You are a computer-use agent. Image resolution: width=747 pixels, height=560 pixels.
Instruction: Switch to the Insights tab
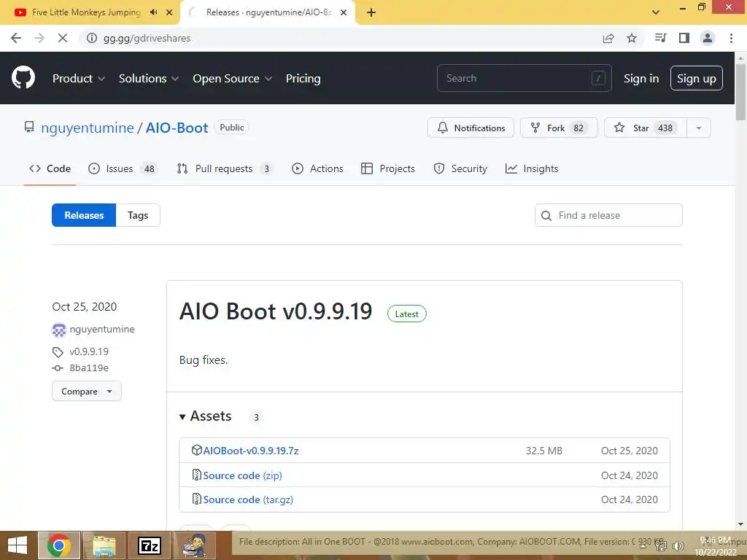coord(532,168)
